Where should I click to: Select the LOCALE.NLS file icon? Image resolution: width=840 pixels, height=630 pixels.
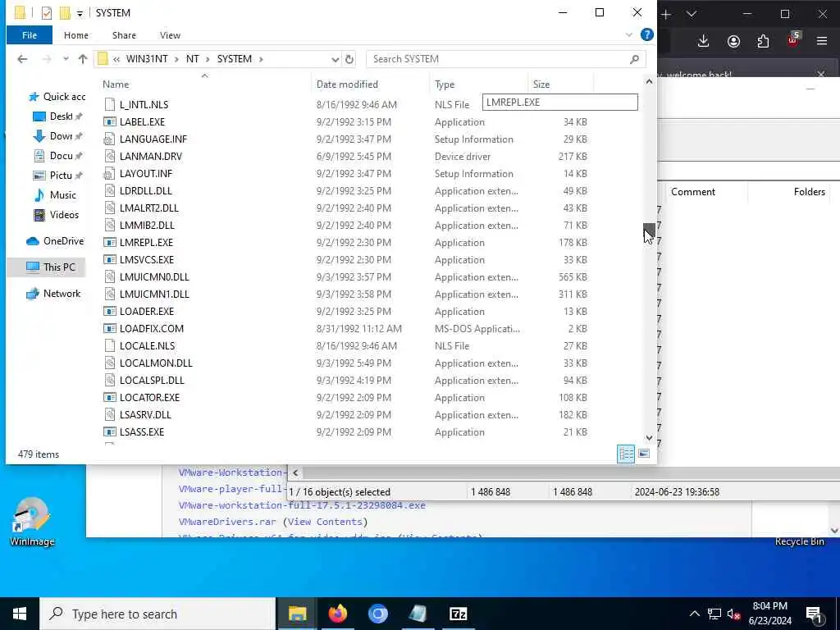pos(110,345)
